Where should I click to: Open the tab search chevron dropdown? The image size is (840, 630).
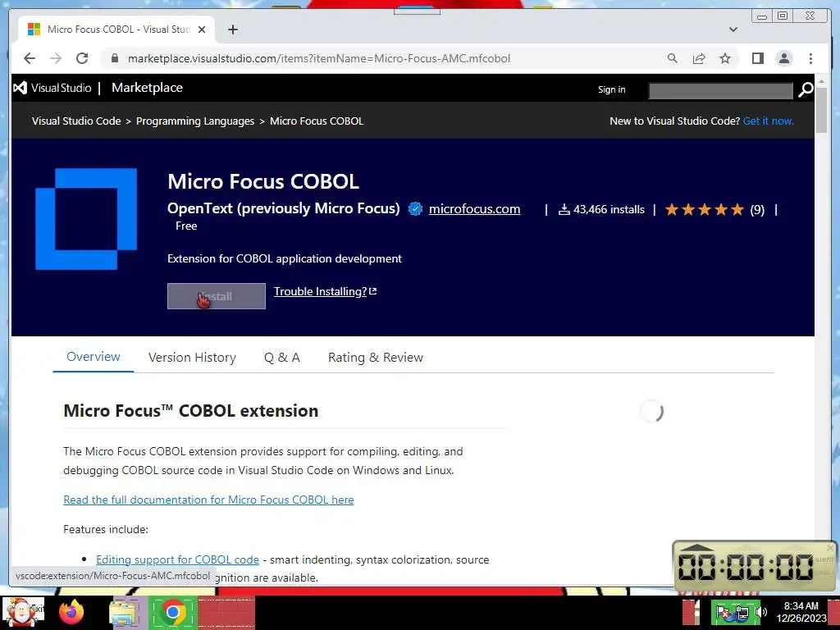point(733,30)
